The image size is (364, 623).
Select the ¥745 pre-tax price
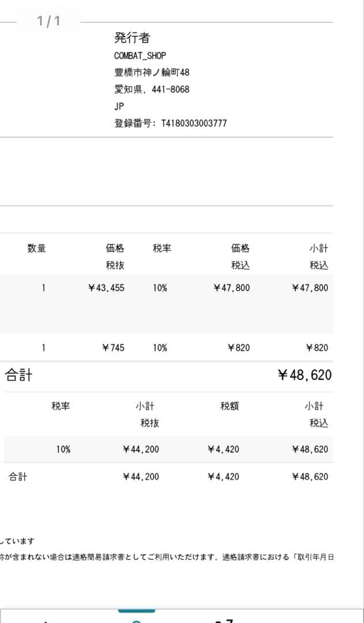click(x=112, y=348)
